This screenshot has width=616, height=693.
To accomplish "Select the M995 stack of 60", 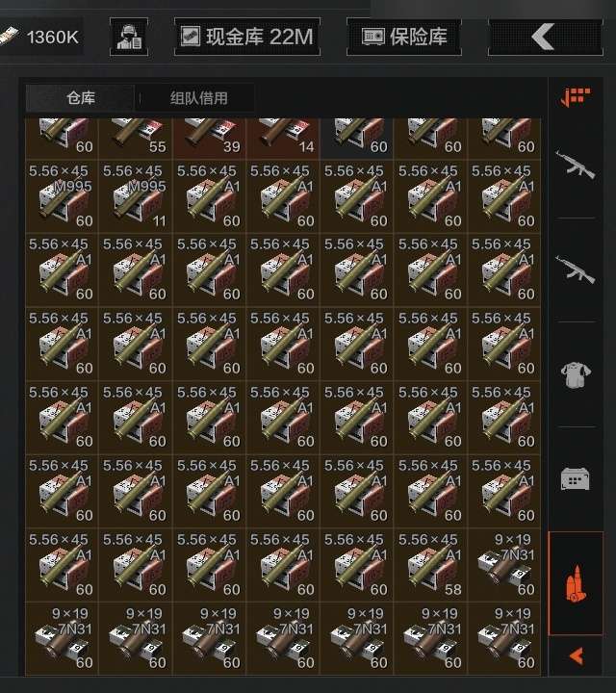I will pyautogui.click(x=62, y=196).
